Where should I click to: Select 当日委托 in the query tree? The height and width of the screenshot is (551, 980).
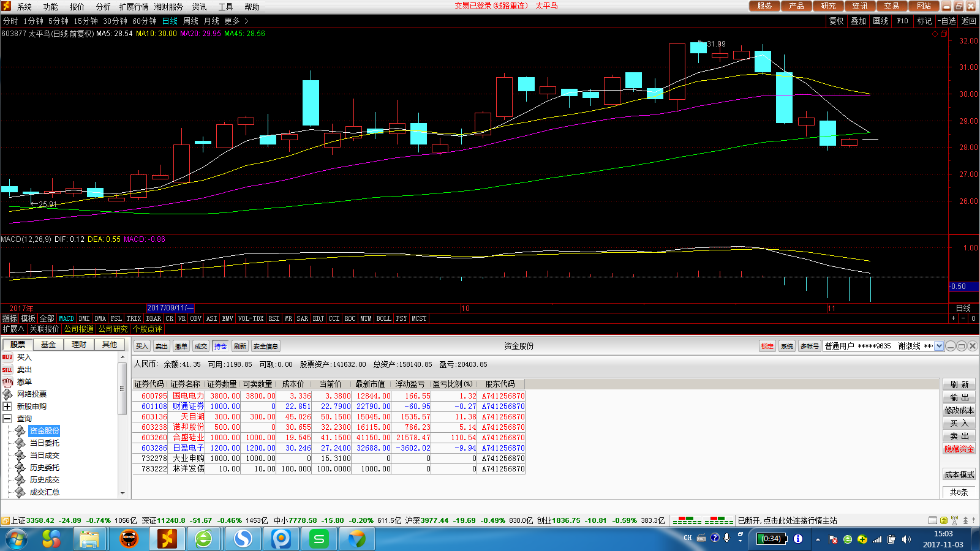click(x=45, y=443)
